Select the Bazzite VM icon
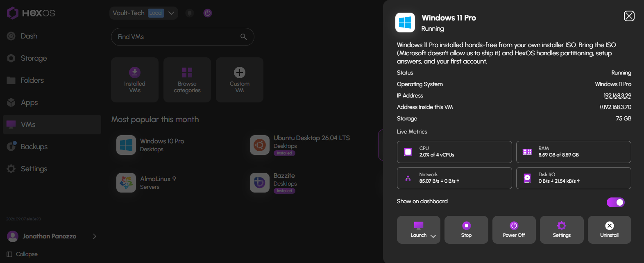The image size is (644, 263). pyautogui.click(x=260, y=183)
